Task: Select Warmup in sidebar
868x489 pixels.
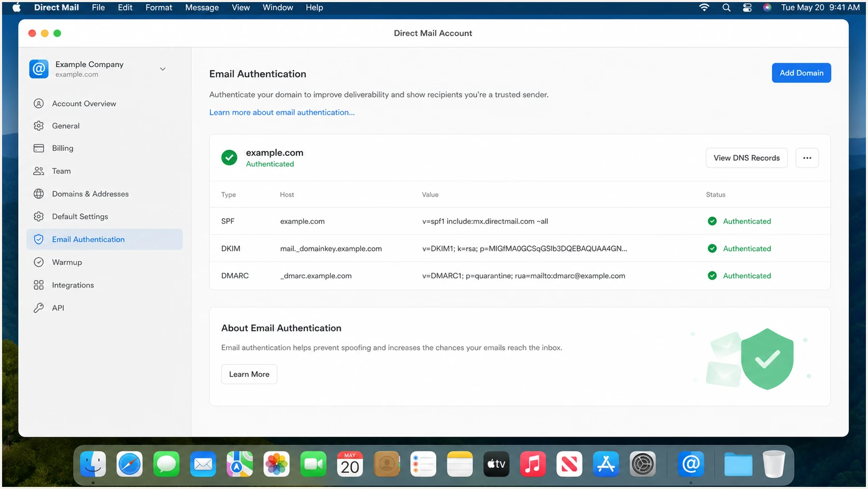Action: pyautogui.click(x=104, y=262)
